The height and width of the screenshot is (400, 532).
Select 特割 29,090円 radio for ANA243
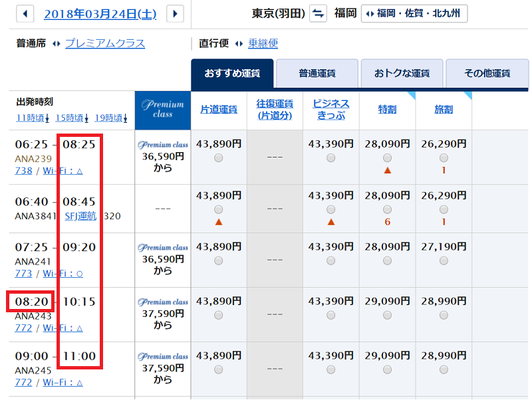pos(388,315)
